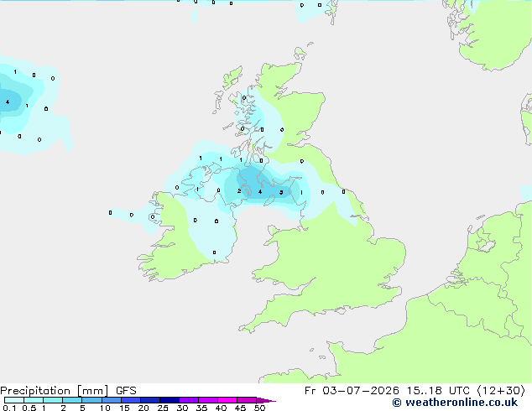The width and height of the screenshot is (532, 411).
Task: Click the 25–30 mm dark blue swatch
Action: 170,400
